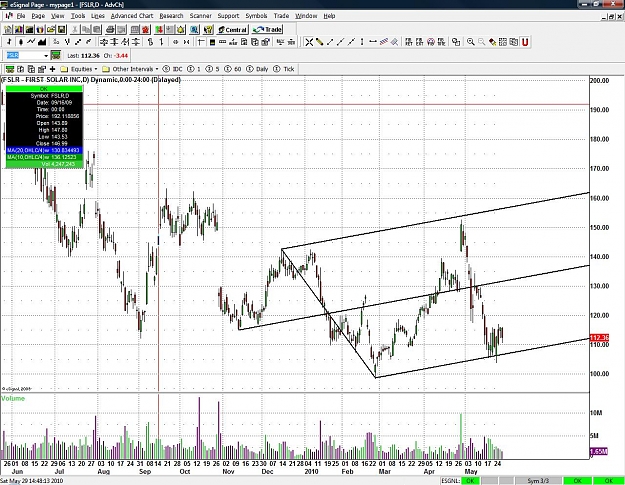Click the symbol input field FSLR
The width and height of the screenshot is (625, 485).
[25, 55]
